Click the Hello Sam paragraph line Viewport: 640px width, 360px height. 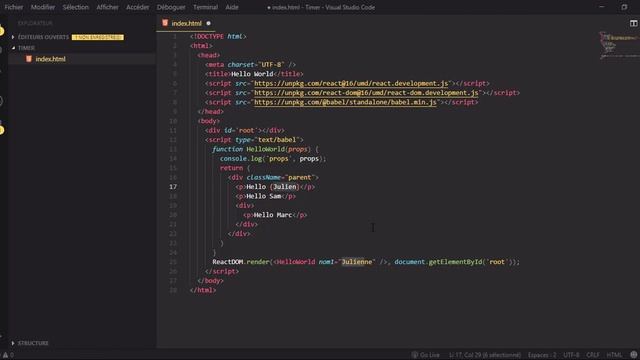[x=265, y=196]
